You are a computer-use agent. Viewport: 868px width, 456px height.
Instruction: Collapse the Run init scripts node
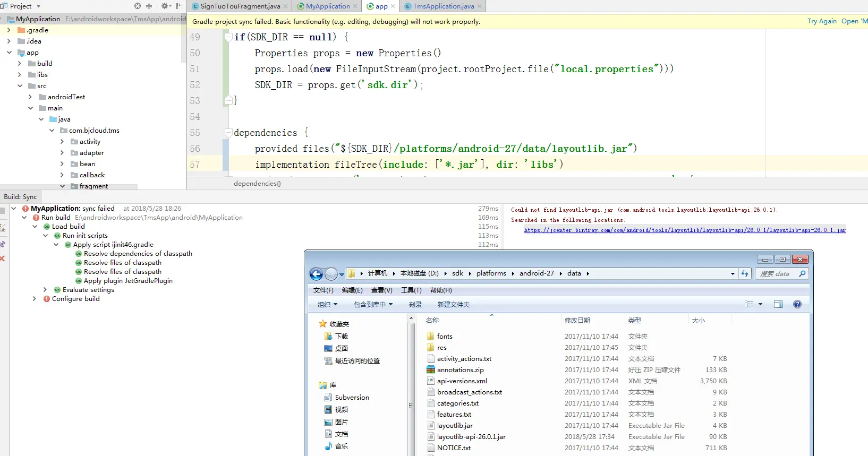(45, 235)
